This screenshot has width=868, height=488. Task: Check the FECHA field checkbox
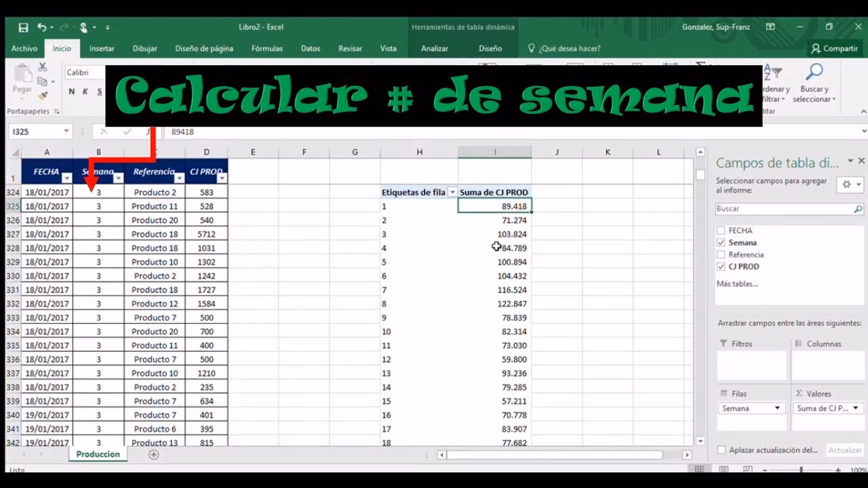(721, 230)
